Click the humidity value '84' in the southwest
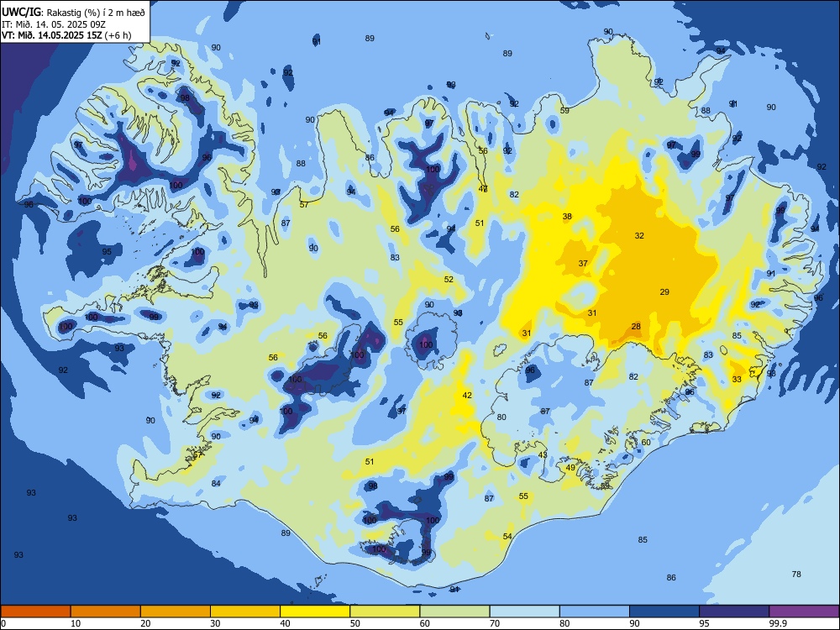 tap(216, 483)
